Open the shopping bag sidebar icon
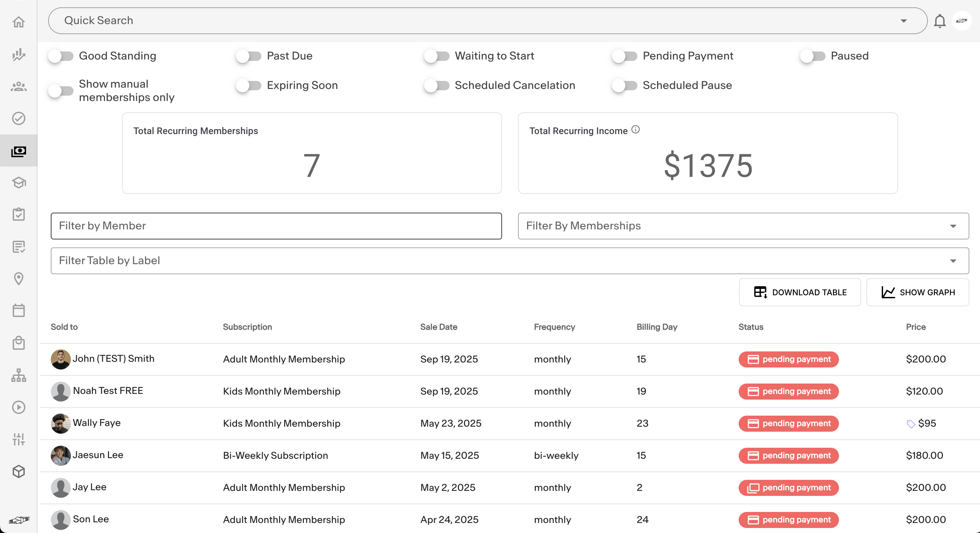Image resolution: width=980 pixels, height=533 pixels. pyautogui.click(x=19, y=343)
